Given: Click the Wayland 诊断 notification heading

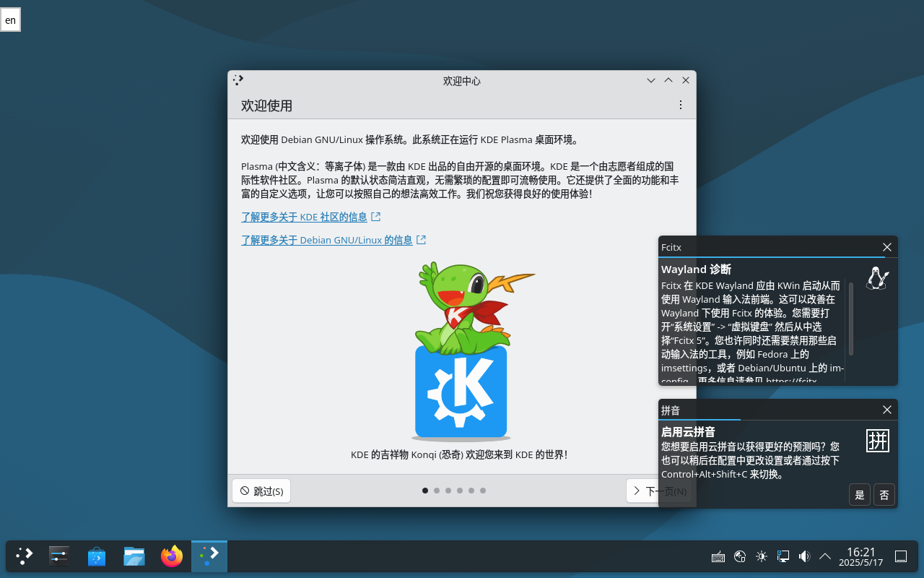Looking at the screenshot, I should pos(696,269).
